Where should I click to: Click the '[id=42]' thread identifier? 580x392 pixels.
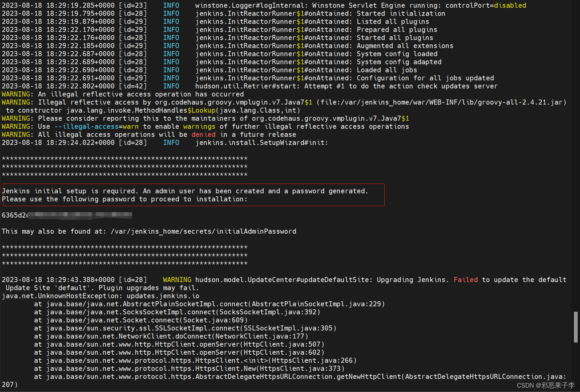[x=133, y=86]
